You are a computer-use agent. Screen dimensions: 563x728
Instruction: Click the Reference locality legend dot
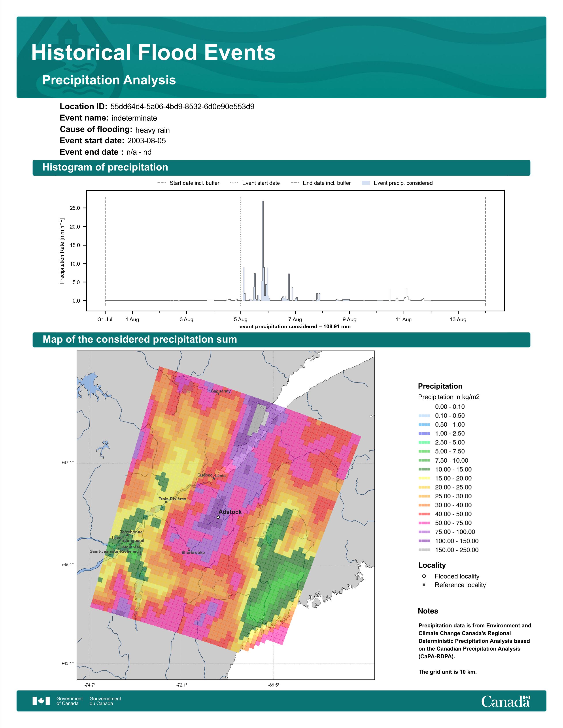(x=424, y=585)
